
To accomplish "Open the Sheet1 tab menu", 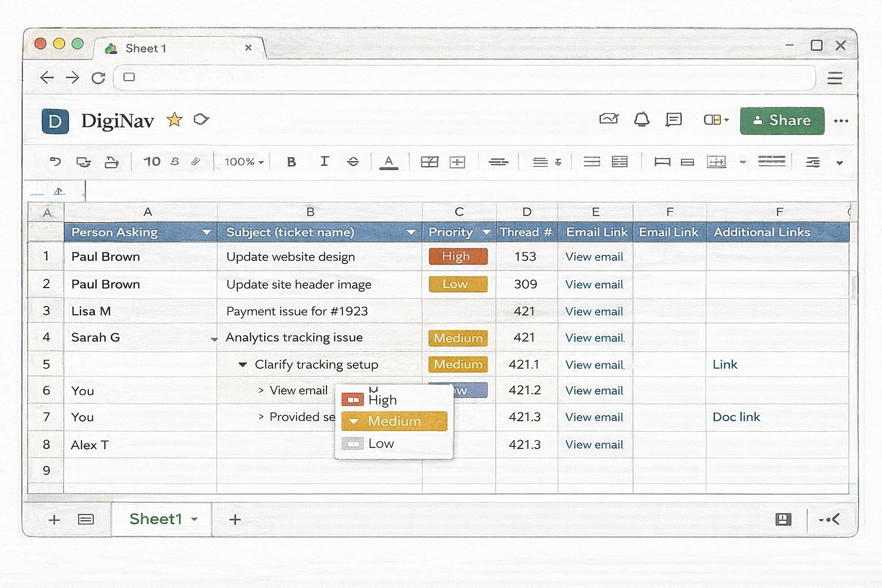I will pos(194,519).
